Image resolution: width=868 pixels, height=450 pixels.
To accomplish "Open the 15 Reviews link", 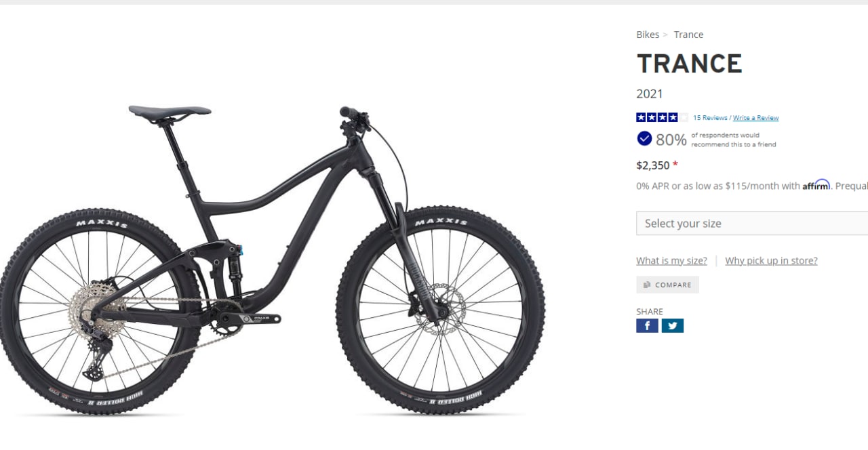I will pos(710,118).
